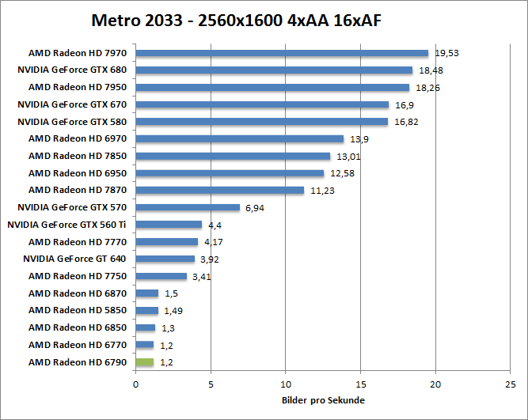The image size is (528, 420).
Task: Select the NVIDIA GeForce GTX 570 label
Action: point(72,207)
